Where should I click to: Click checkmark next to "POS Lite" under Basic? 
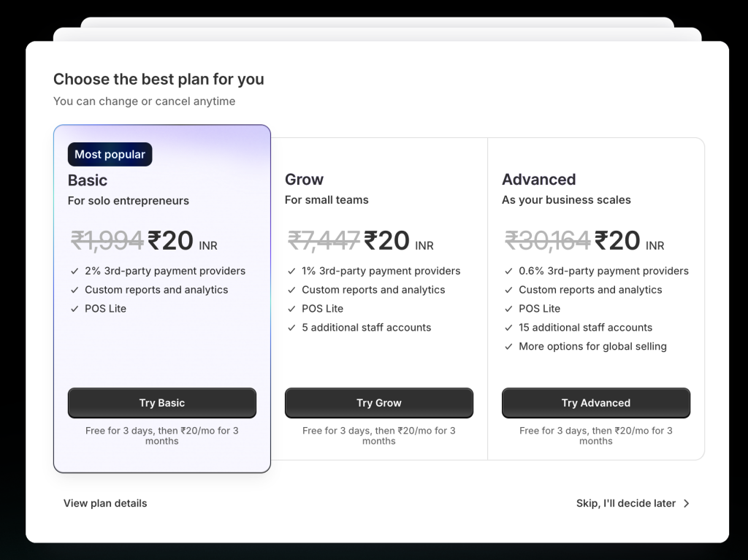74,309
